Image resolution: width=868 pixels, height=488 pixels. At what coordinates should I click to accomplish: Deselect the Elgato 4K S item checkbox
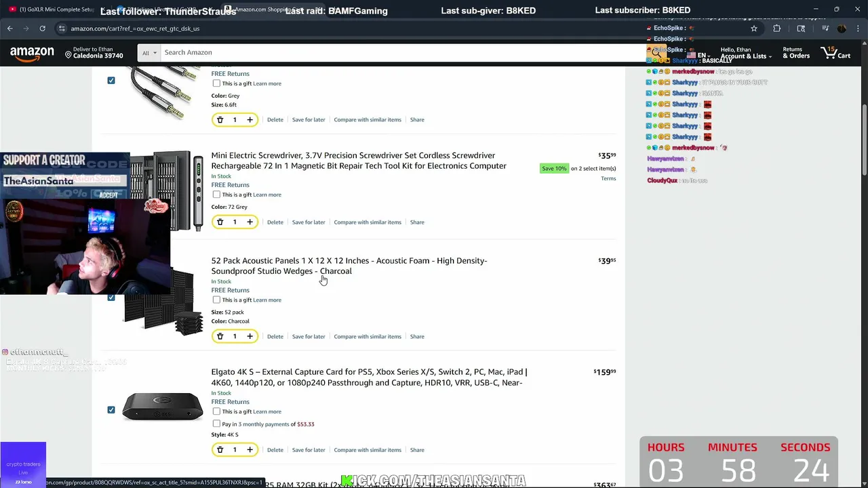(x=111, y=410)
